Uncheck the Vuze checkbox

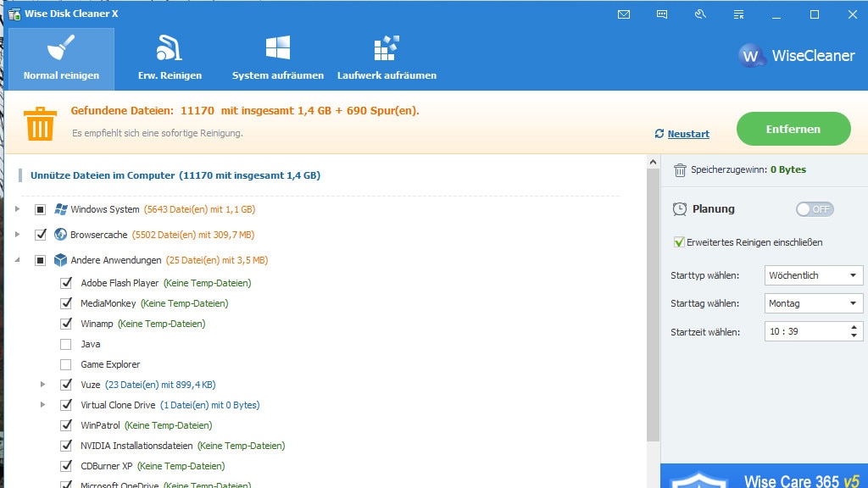66,385
